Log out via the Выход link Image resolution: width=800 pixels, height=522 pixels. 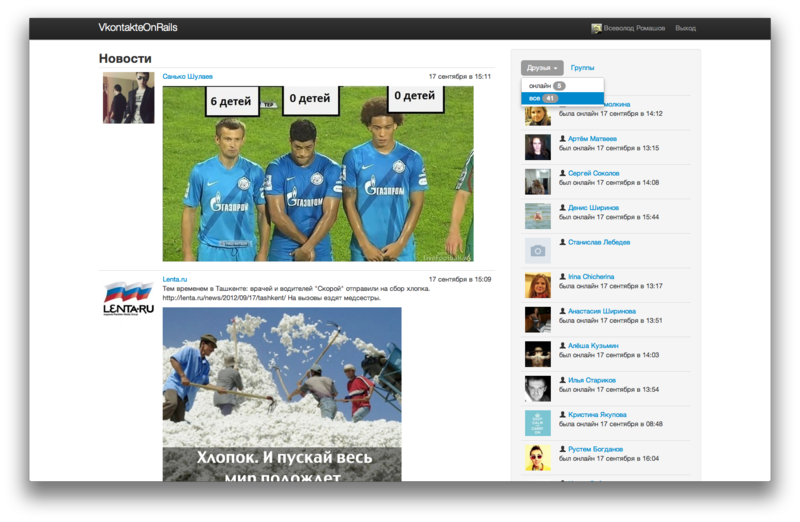[x=685, y=28]
